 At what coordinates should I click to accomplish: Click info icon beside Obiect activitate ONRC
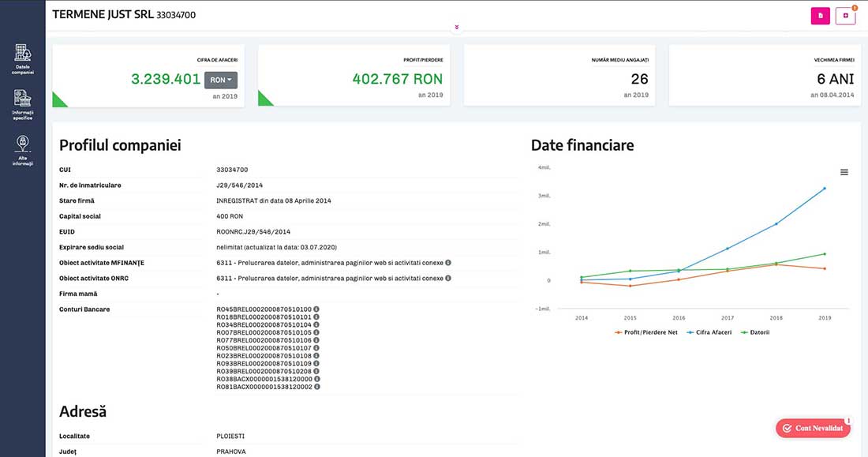pyautogui.click(x=448, y=279)
